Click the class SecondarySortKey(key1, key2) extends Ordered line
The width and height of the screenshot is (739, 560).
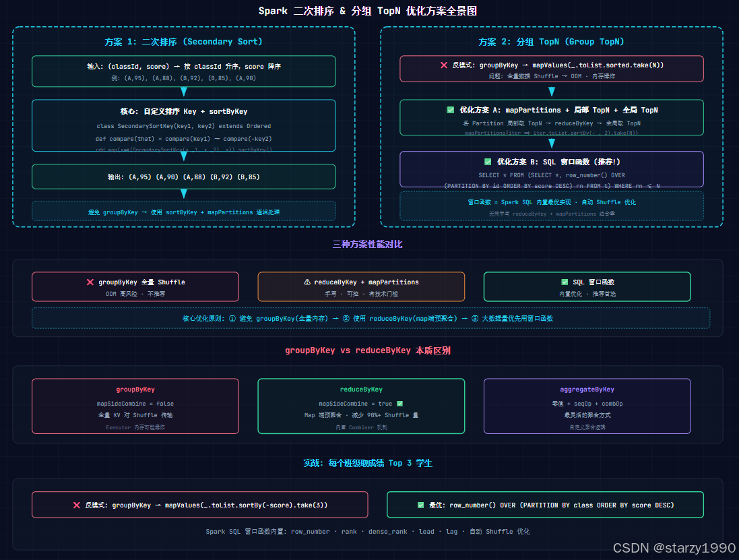[184, 126]
